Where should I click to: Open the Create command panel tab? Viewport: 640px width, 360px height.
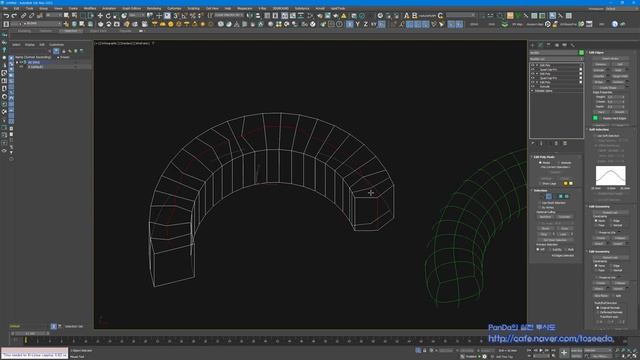click(533, 45)
